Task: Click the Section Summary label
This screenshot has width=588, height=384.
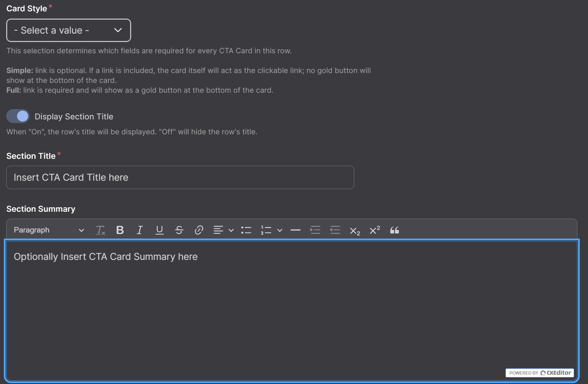Action: pyautogui.click(x=41, y=209)
